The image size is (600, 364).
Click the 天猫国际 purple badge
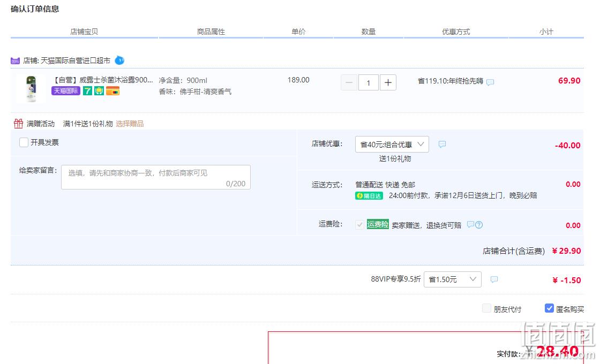pyautogui.click(x=66, y=90)
